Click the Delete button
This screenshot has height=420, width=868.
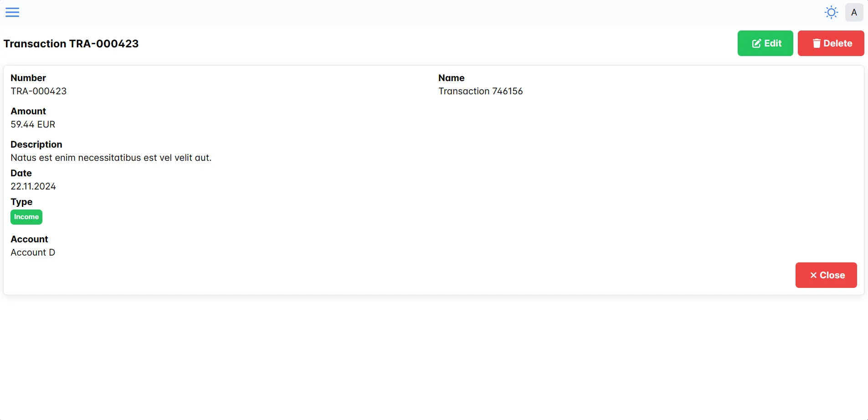pos(831,43)
